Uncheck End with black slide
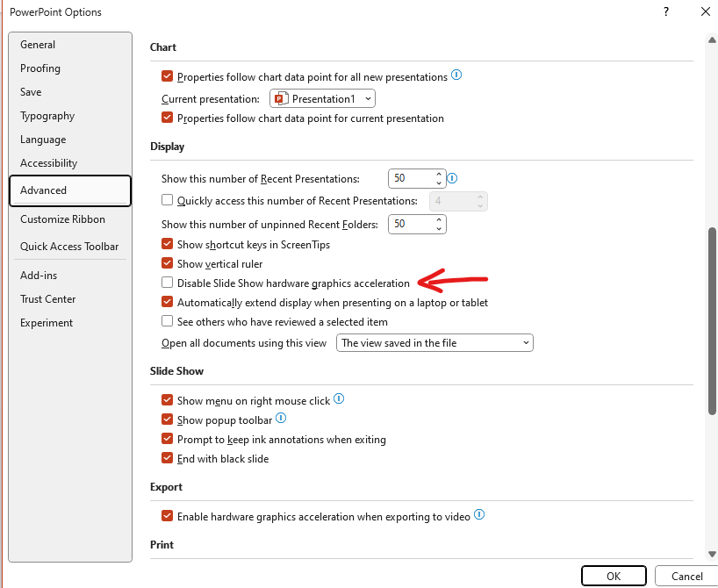Viewport: 718px width, 588px height. coord(167,458)
